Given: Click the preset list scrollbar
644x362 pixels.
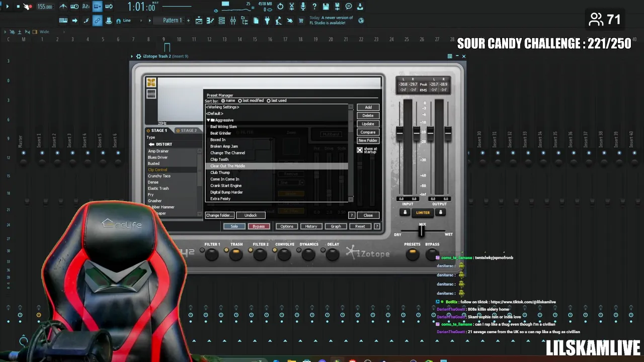Looking at the screenshot, I should [x=351, y=152].
